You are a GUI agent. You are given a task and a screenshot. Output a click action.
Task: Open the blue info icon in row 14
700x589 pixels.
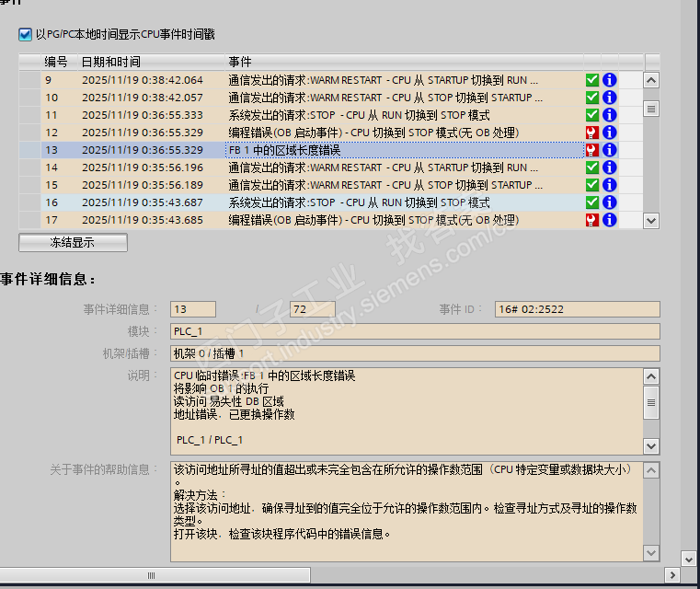tap(609, 167)
